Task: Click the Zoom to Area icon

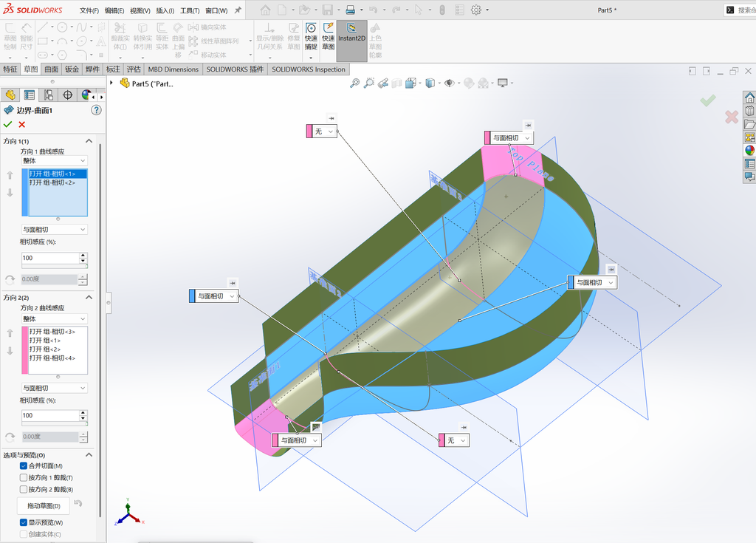Action: 369,83
